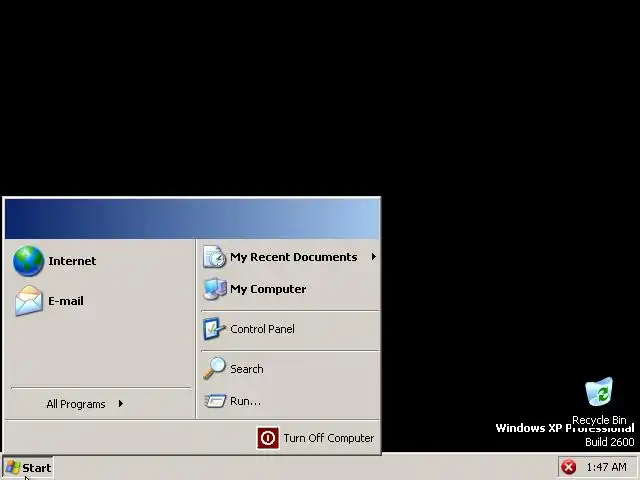Click the Turn Off Computer text

[329, 438]
